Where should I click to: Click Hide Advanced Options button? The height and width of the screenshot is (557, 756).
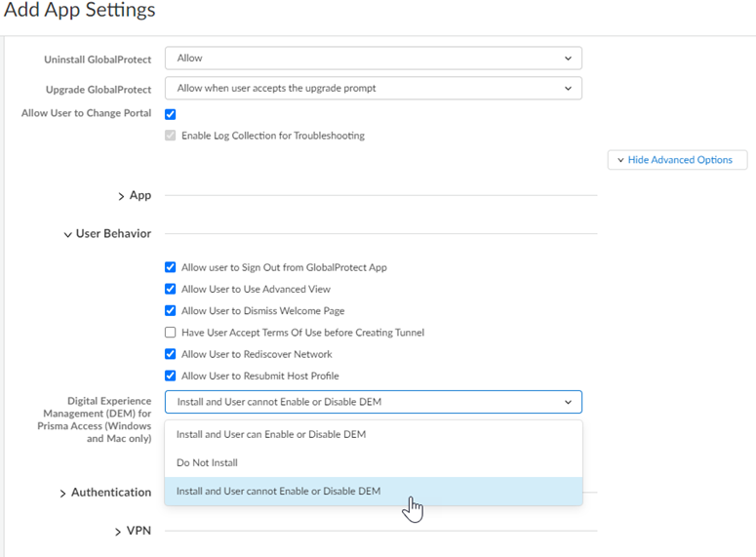[x=677, y=160]
